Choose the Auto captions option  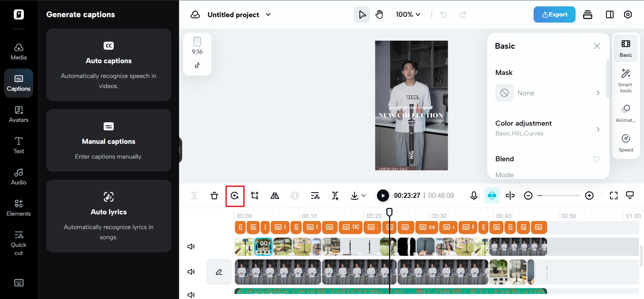coord(109,65)
